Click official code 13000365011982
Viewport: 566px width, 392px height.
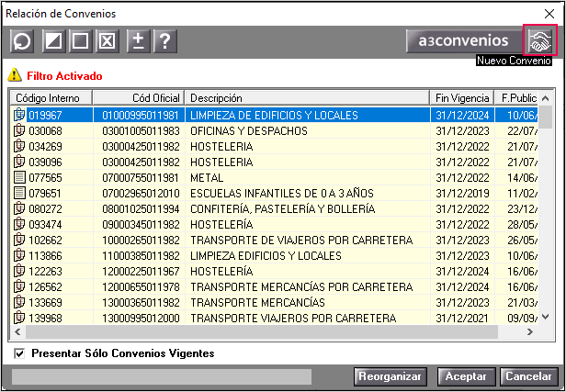141,302
